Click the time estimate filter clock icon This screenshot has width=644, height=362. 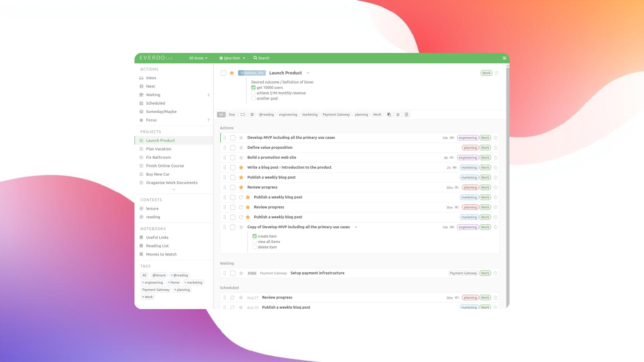(x=252, y=115)
